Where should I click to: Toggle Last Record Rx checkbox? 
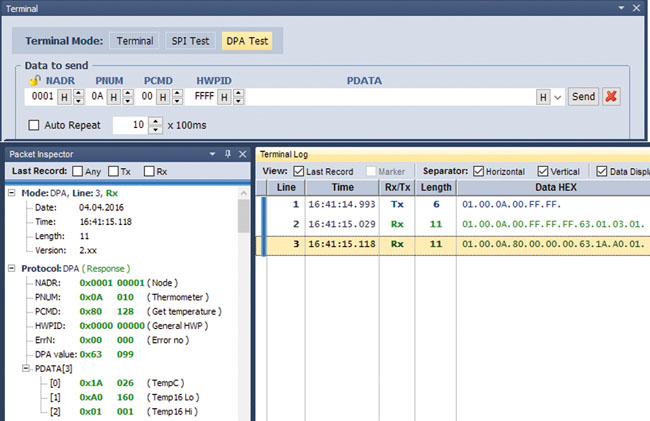(149, 171)
